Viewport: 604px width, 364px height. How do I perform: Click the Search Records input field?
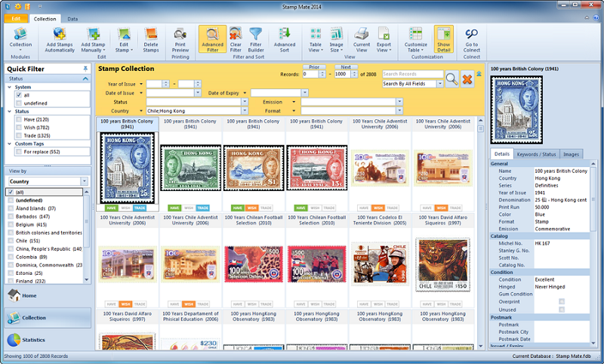(x=412, y=74)
